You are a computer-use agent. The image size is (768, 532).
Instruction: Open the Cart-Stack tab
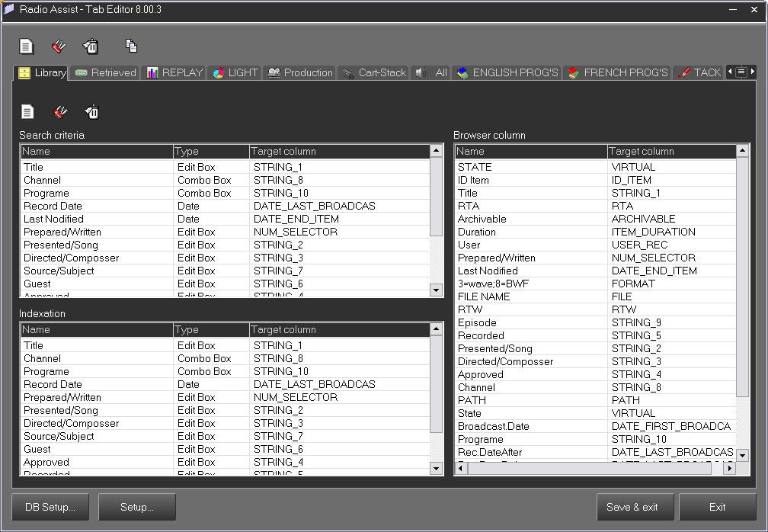pos(373,73)
